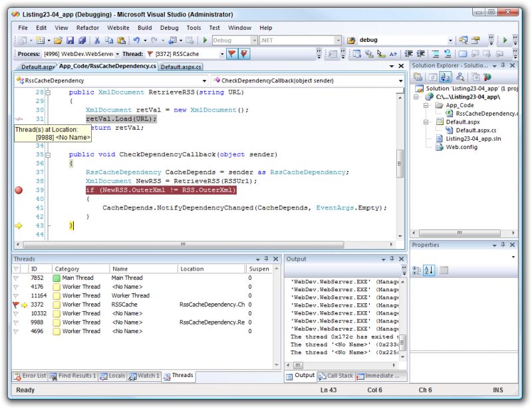Open the Debug configuration dropdown
The image size is (532, 409).
[x=253, y=41]
